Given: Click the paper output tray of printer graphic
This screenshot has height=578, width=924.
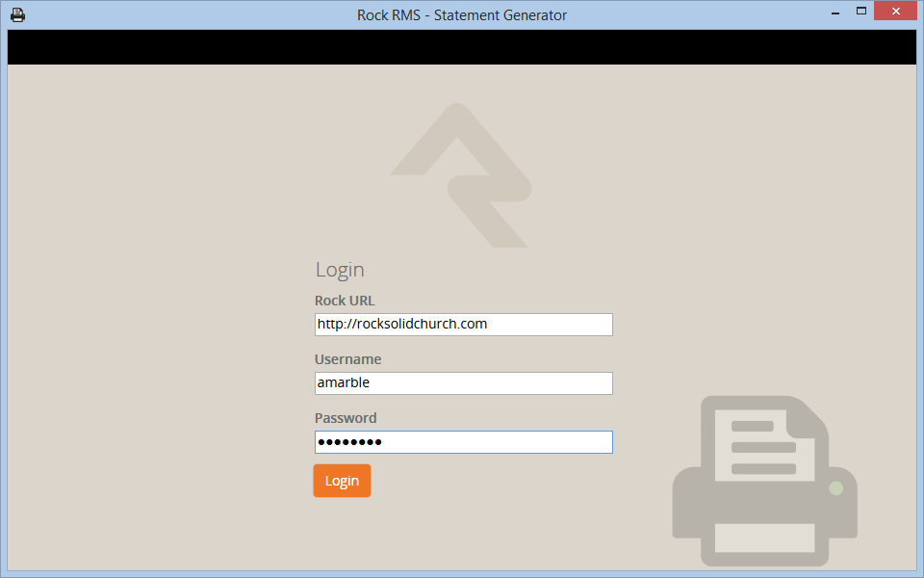Looking at the screenshot, I should pyautogui.click(x=764, y=538).
